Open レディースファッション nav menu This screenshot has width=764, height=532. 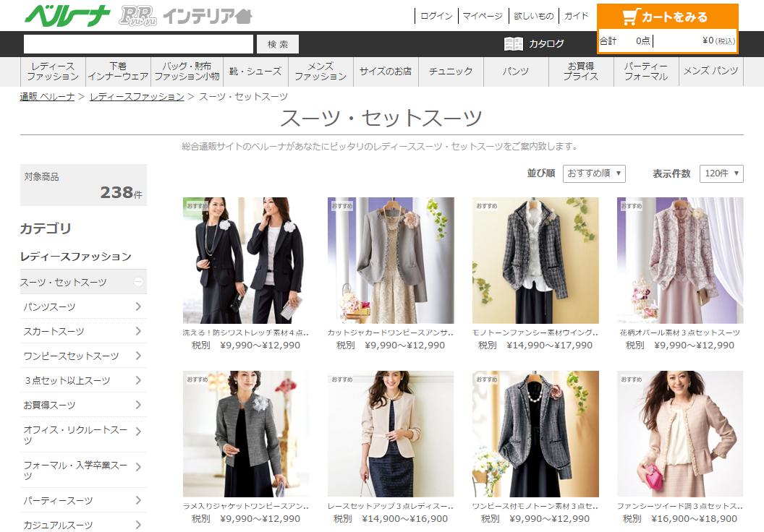tap(53, 72)
